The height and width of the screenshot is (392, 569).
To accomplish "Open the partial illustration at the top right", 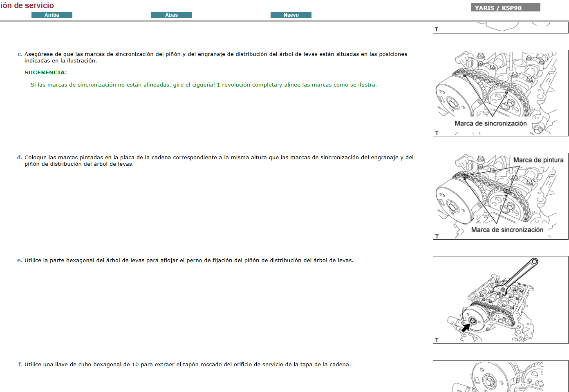I will (x=500, y=27).
